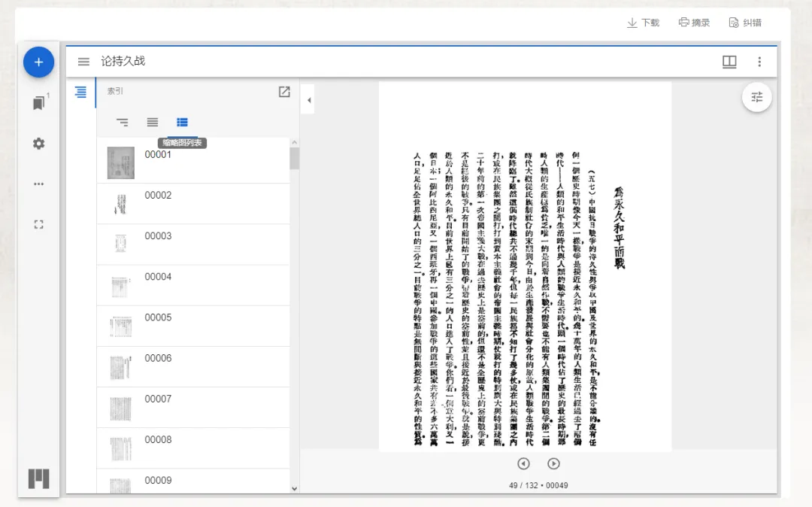Select page thumbnail 00005
812x507 pixels.
point(193,326)
